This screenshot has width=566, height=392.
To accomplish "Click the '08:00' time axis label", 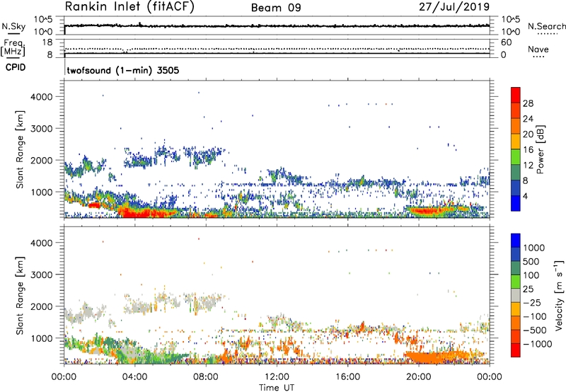I will [x=206, y=377].
